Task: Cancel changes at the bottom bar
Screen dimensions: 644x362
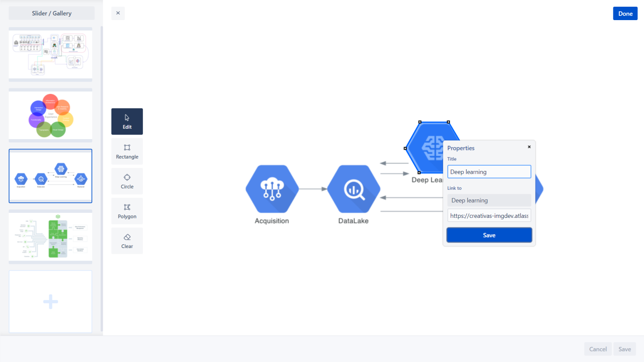Action: coord(597,349)
